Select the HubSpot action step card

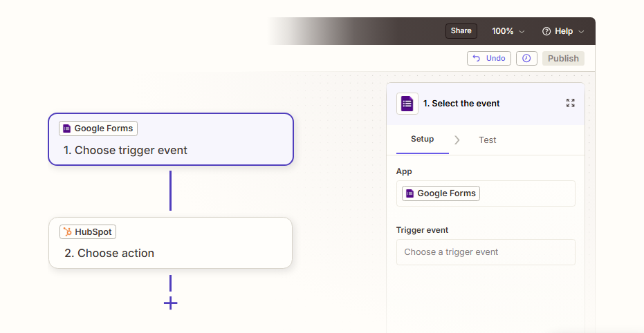point(170,242)
